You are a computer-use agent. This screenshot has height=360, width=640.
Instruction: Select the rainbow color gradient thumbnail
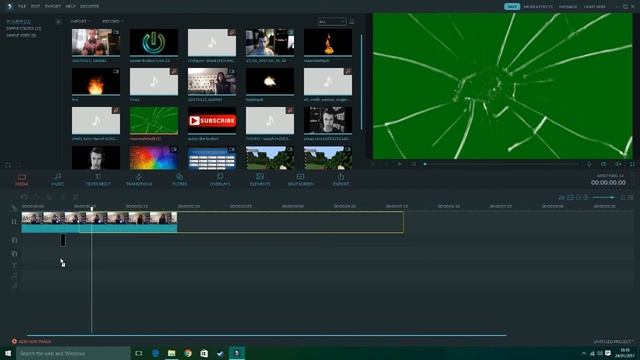tap(154, 158)
